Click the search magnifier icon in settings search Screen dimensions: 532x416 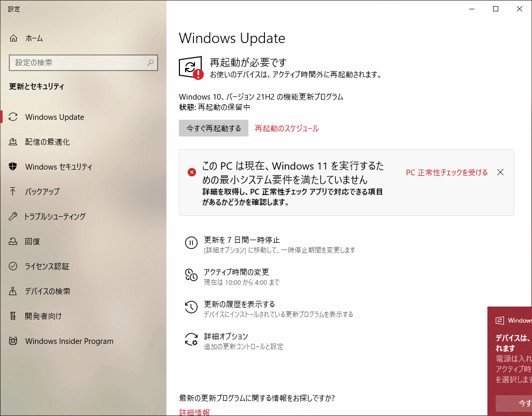click(150, 62)
